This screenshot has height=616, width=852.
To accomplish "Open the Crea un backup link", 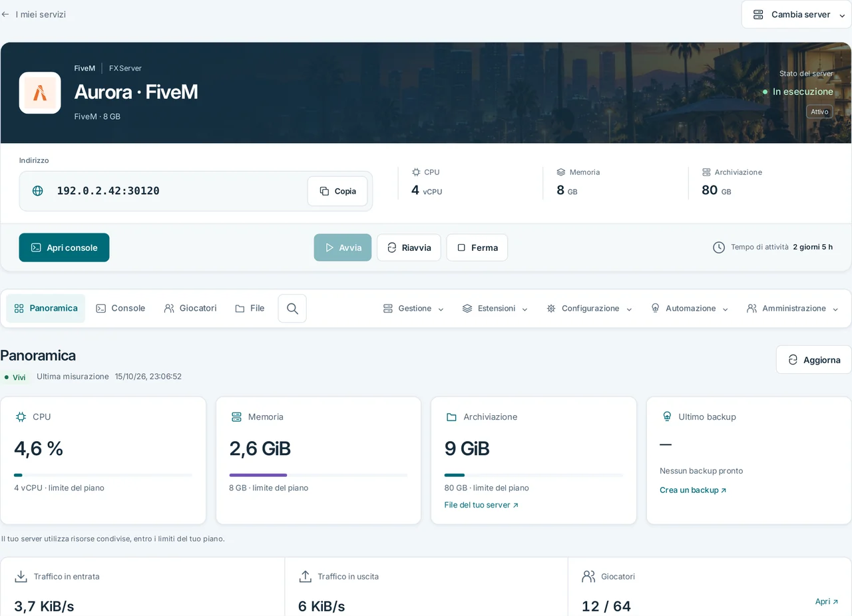I will click(693, 490).
